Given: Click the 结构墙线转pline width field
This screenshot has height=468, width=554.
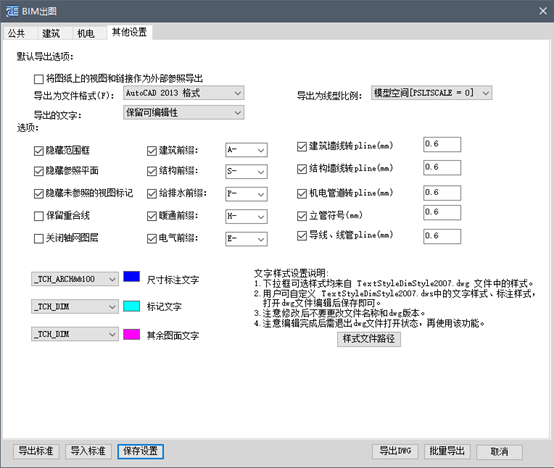Looking at the screenshot, I should [x=442, y=168].
